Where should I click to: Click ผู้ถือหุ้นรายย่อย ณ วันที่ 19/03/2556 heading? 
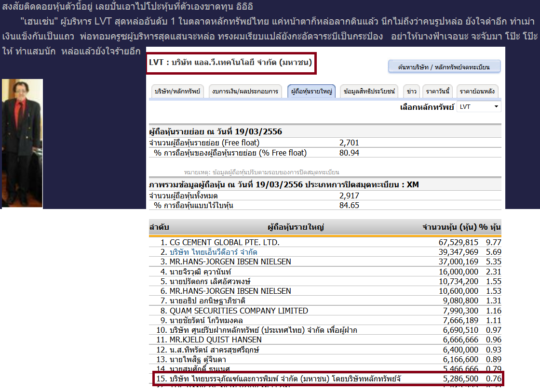[215, 131]
